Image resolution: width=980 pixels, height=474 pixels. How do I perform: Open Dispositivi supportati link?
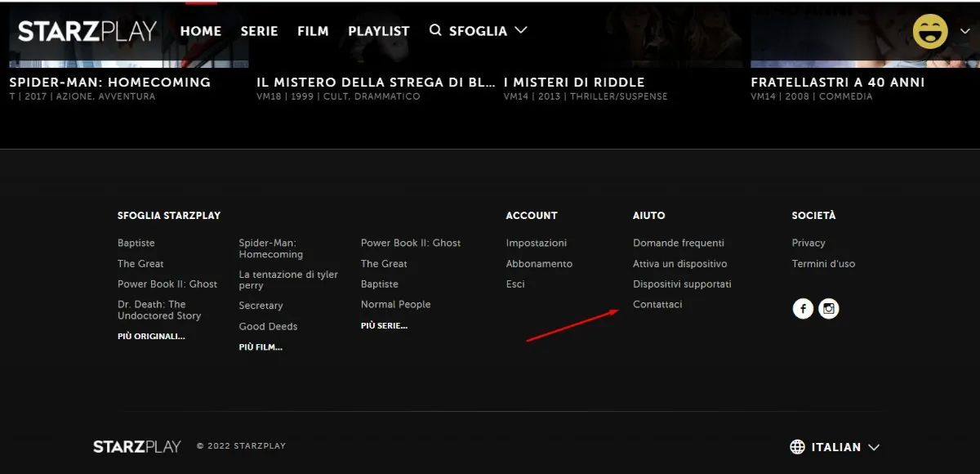coord(682,284)
